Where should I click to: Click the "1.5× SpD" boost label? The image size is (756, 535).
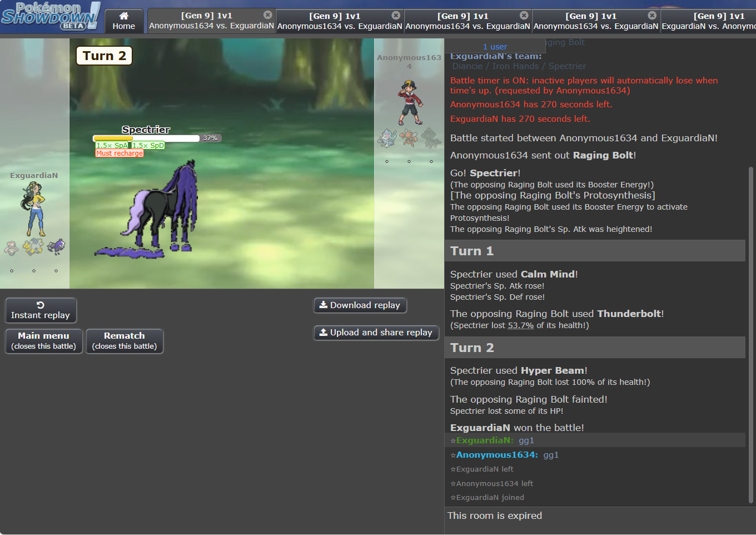coord(148,146)
